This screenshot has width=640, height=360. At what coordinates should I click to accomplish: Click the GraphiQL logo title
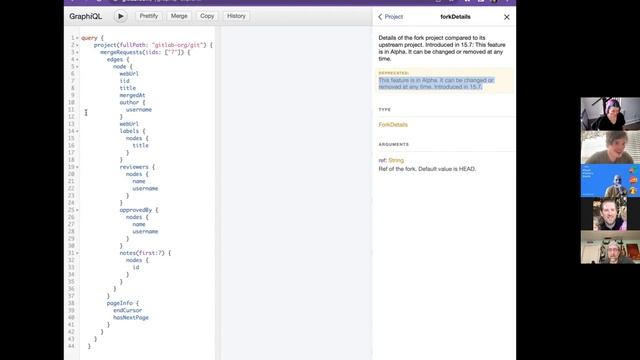click(85, 16)
